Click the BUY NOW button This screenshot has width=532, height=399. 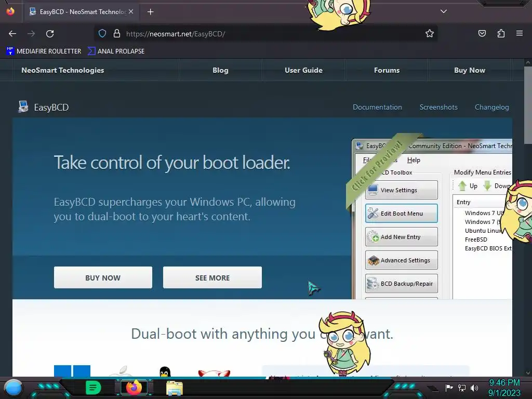click(x=103, y=277)
